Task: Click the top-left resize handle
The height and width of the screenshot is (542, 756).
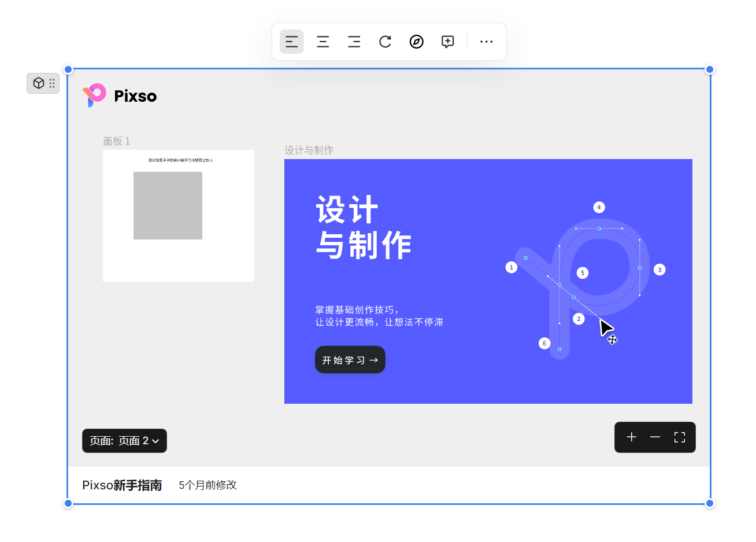Action: (68, 70)
